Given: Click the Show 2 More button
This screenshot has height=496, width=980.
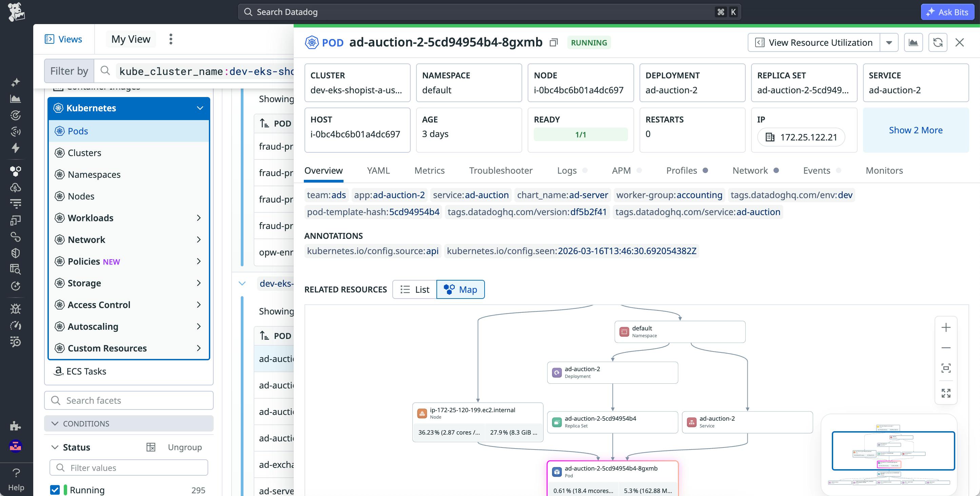Looking at the screenshot, I should click(x=916, y=130).
